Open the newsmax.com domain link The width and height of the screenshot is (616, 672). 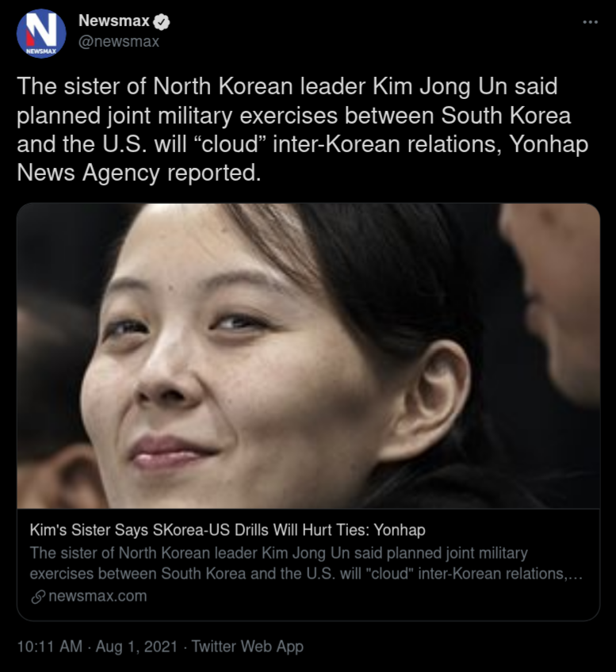coord(98,596)
